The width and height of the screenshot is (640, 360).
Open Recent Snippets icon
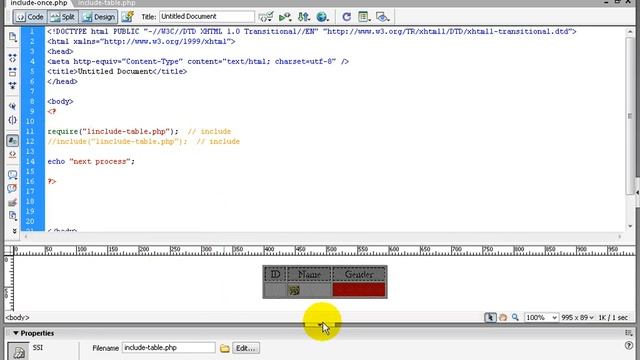tap(13, 216)
